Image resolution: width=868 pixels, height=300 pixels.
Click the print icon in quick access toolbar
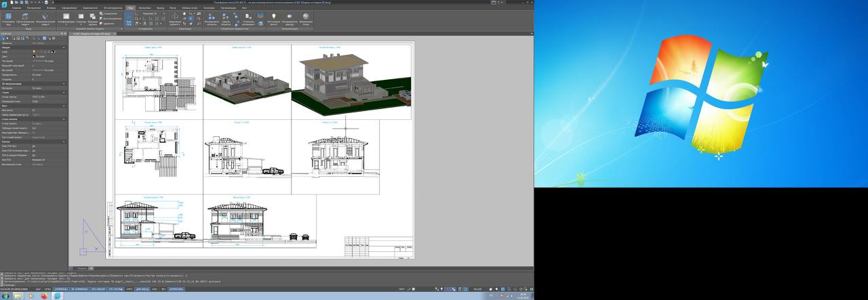pyautogui.click(x=46, y=2)
